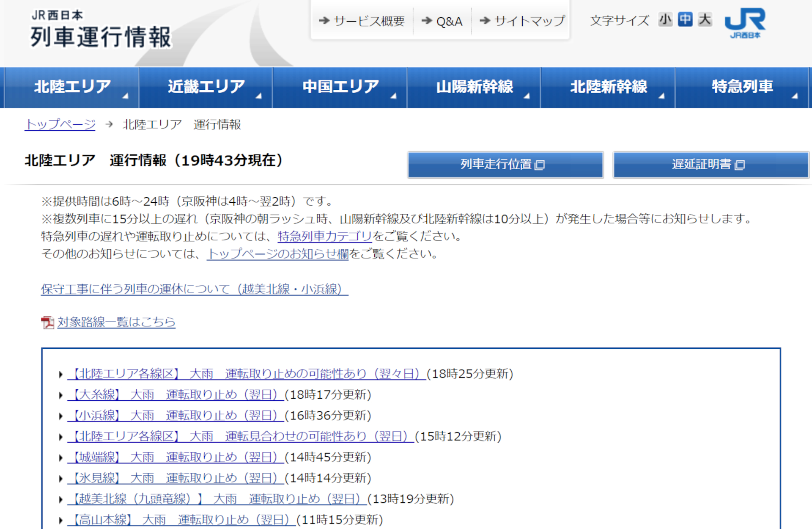
Task: Click the arrow icon before サービス概要
Action: click(x=324, y=20)
